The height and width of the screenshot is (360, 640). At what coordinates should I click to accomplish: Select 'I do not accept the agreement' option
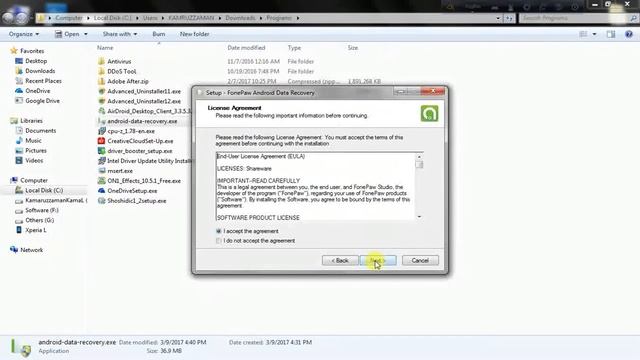[x=219, y=241]
